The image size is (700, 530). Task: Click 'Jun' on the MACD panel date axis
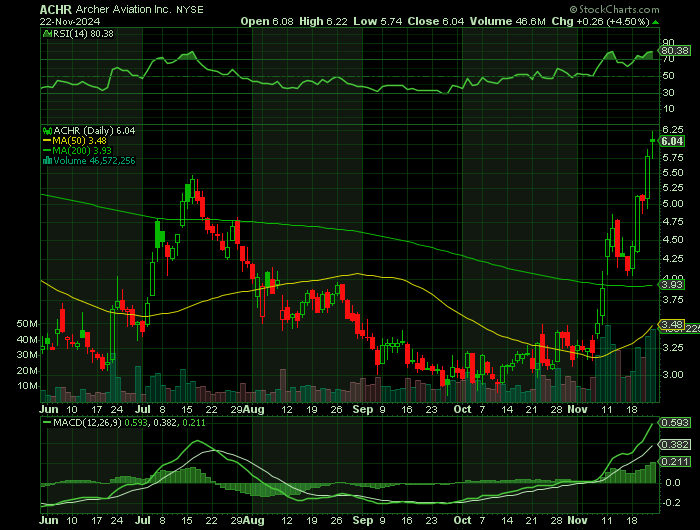(x=49, y=521)
